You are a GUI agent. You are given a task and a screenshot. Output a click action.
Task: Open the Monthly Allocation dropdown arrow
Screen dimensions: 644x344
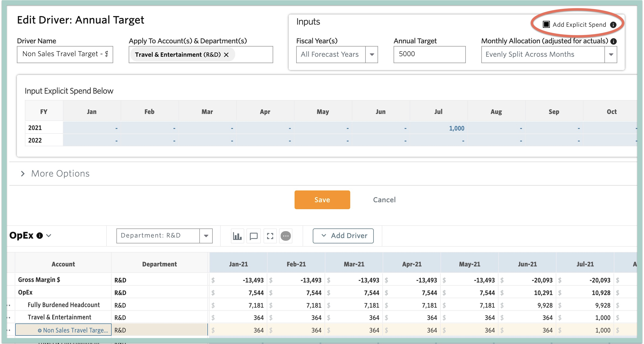611,55
